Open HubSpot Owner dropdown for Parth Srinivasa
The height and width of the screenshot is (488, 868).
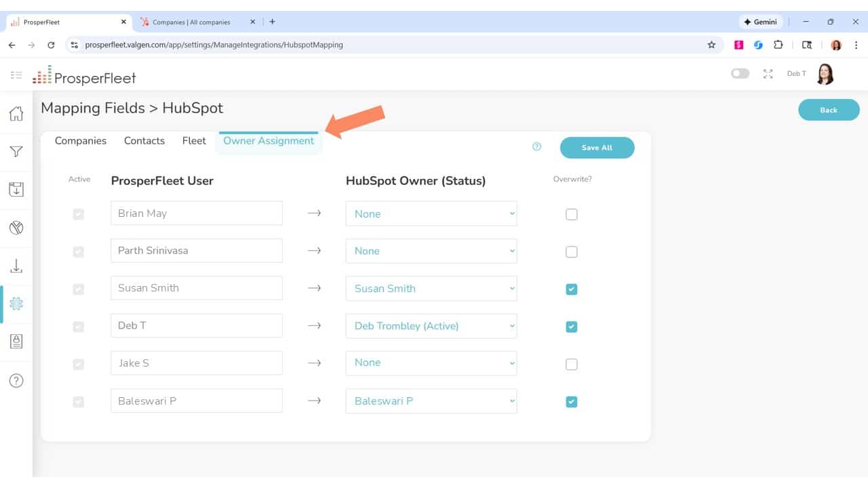point(431,251)
